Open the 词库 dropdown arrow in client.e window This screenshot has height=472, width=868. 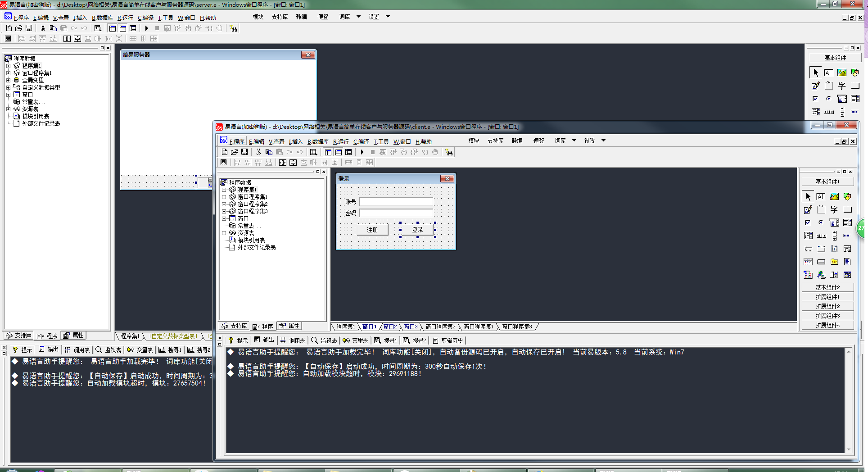click(574, 141)
